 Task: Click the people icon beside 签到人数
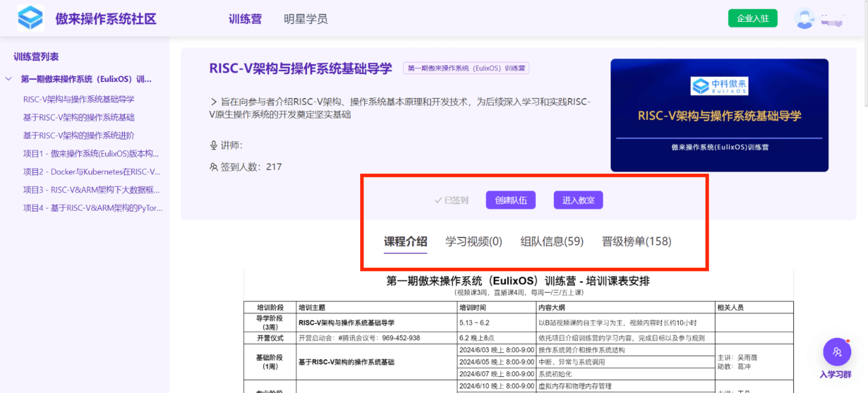coord(214,167)
